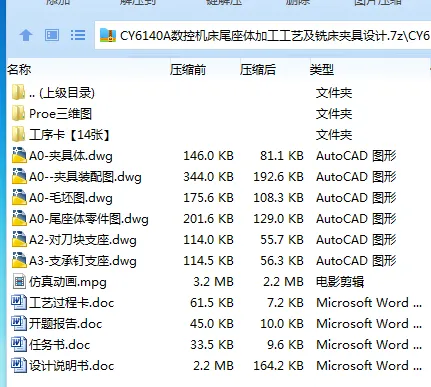The width and height of the screenshot is (431, 387).
Task: Click the 175.6 KB size value
Action: click(x=208, y=198)
